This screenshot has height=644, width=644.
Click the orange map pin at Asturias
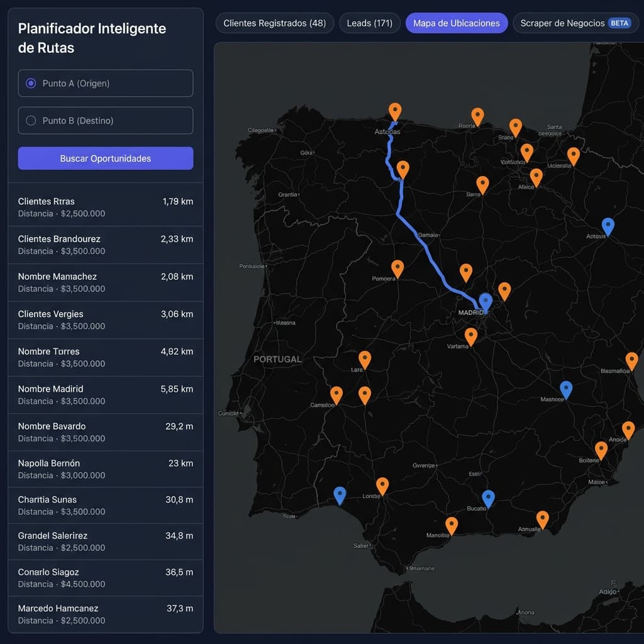point(395,112)
